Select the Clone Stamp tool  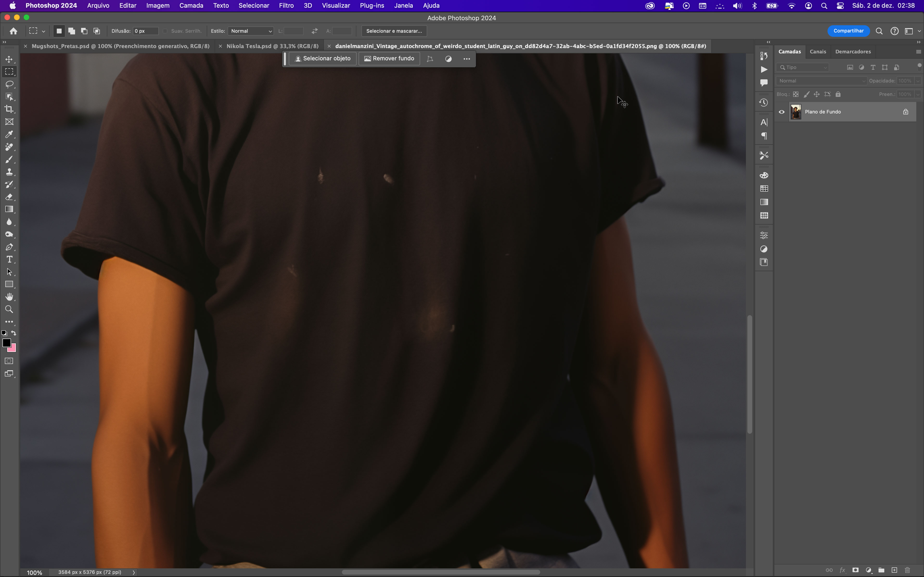click(10, 172)
